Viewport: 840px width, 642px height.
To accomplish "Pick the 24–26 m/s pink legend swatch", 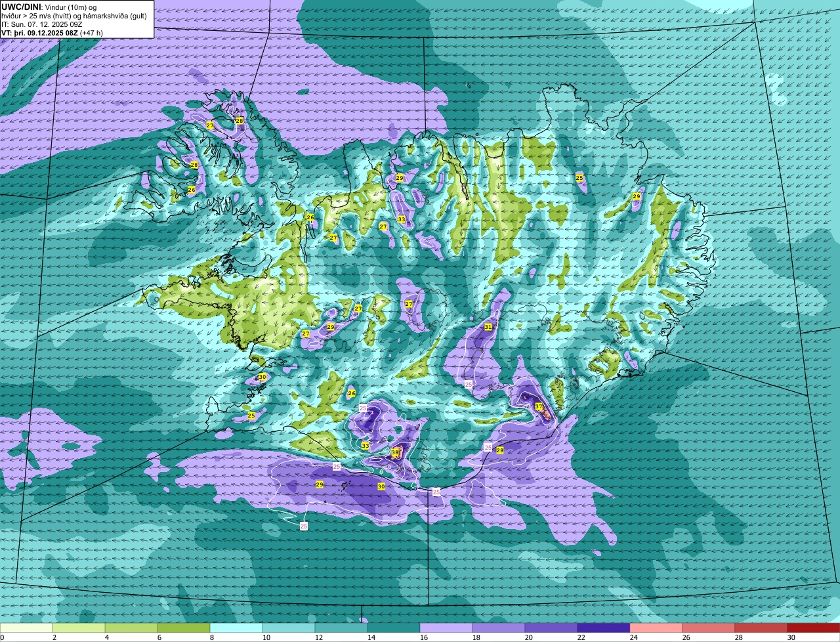I will (656, 628).
